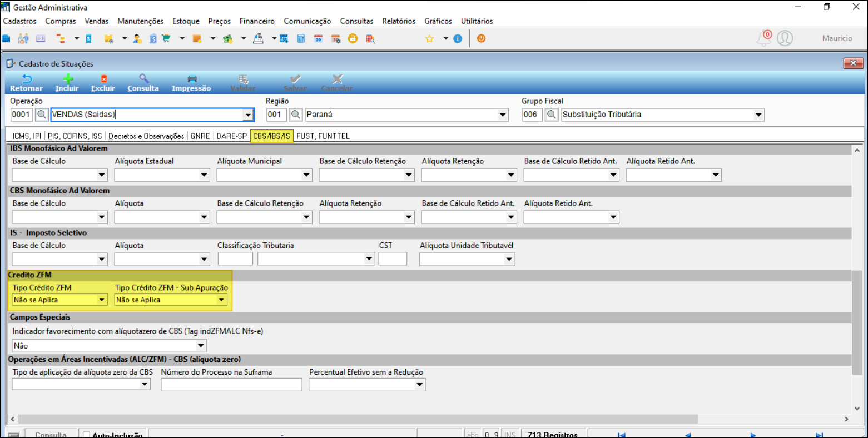
Task: Open the Financeiro menu
Action: tap(257, 21)
